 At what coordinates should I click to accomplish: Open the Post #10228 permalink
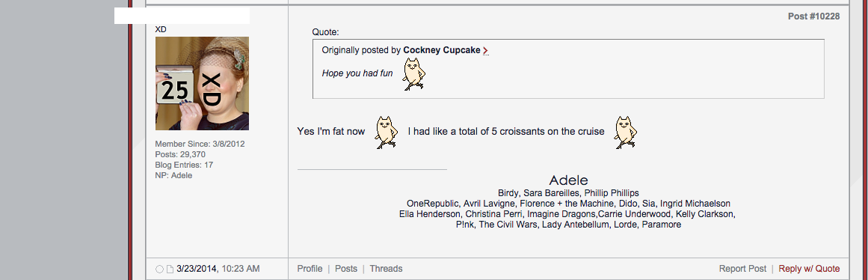click(x=813, y=16)
